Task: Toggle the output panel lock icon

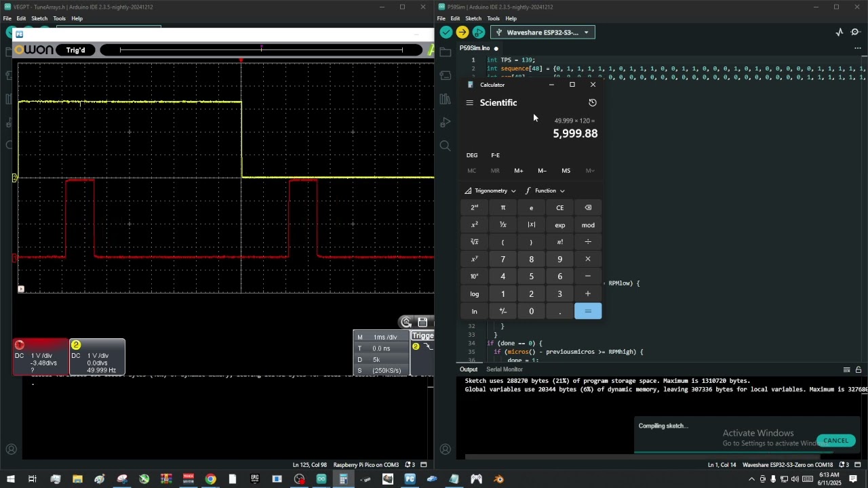Action: coord(859,369)
